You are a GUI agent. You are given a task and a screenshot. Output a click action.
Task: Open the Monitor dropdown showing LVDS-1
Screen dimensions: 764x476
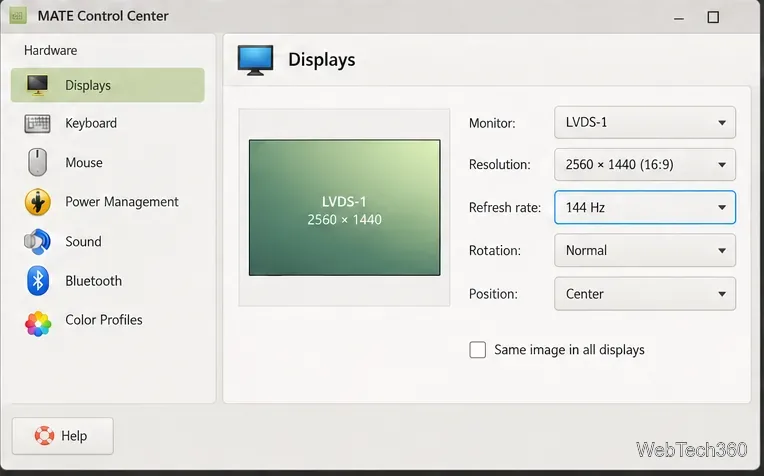tap(645, 122)
